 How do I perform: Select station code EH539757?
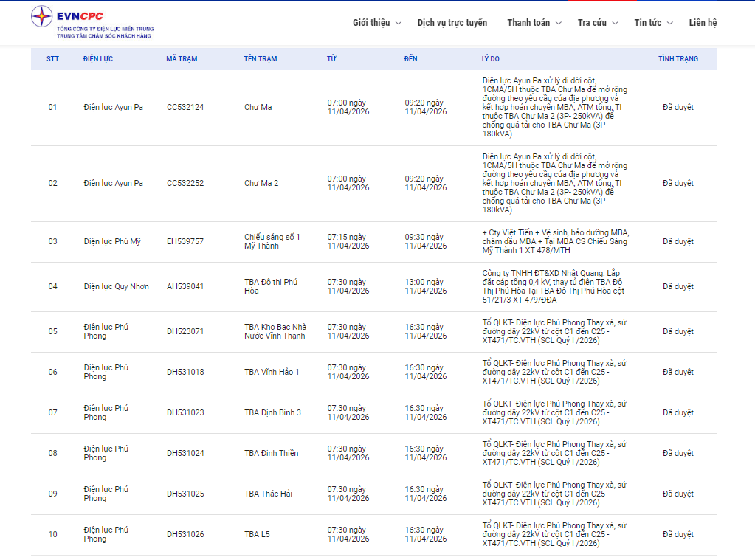(185, 241)
